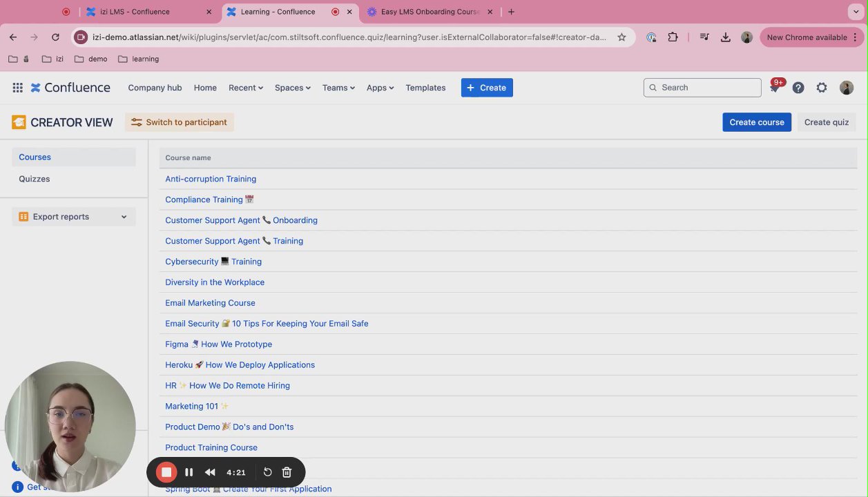
Task: Open Company hub in navigation
Action: click(155, 88)
